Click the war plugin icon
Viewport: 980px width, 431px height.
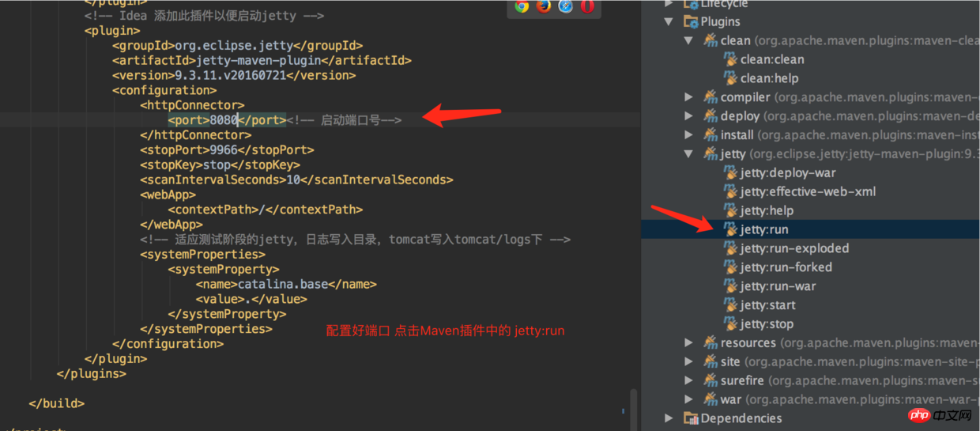click(710, 399)
